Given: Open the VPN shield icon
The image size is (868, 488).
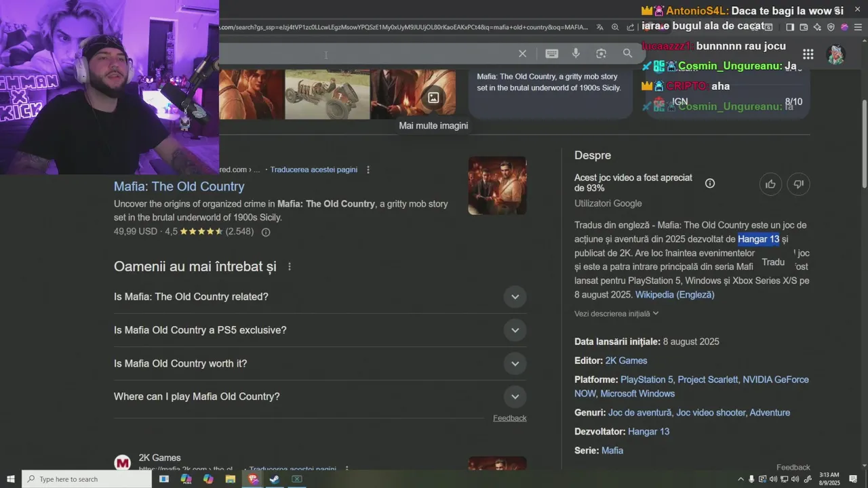Looking at the screenshot, I should [x=831, y=27].
